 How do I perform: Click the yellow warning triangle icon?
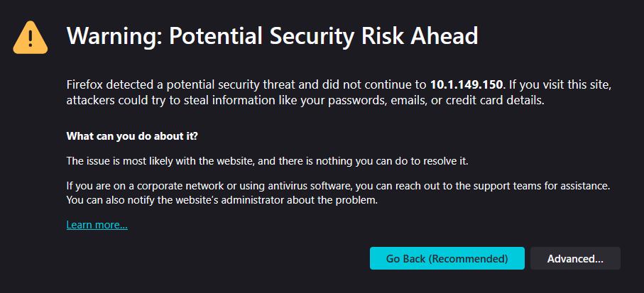point(31,37)
